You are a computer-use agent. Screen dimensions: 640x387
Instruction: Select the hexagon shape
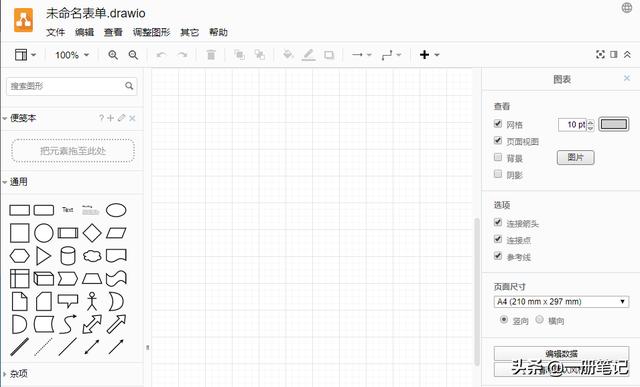(x=20, y=256)
